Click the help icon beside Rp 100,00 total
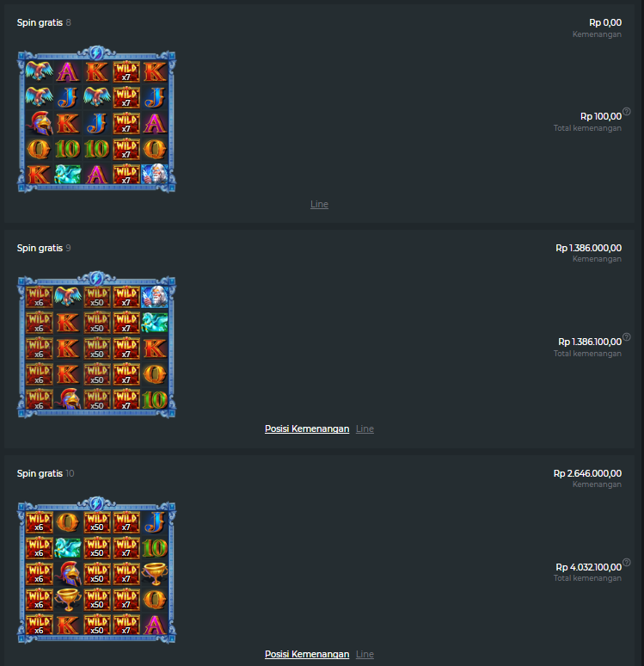The image size is (644, 666). coord(627,112)
